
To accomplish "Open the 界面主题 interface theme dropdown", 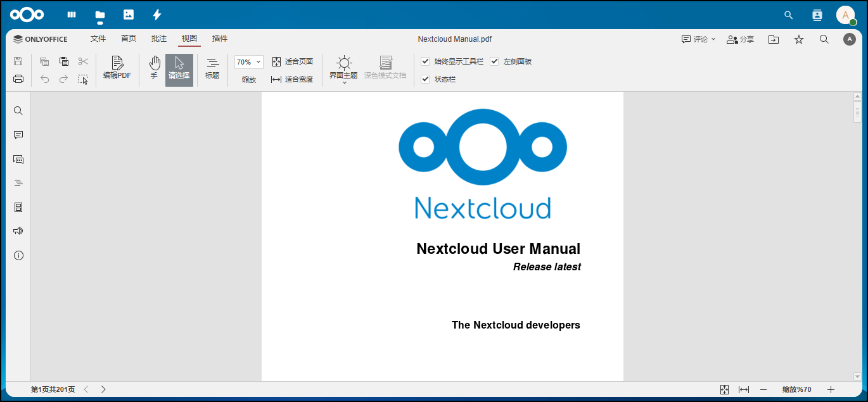I will click(x=343, y=70).
